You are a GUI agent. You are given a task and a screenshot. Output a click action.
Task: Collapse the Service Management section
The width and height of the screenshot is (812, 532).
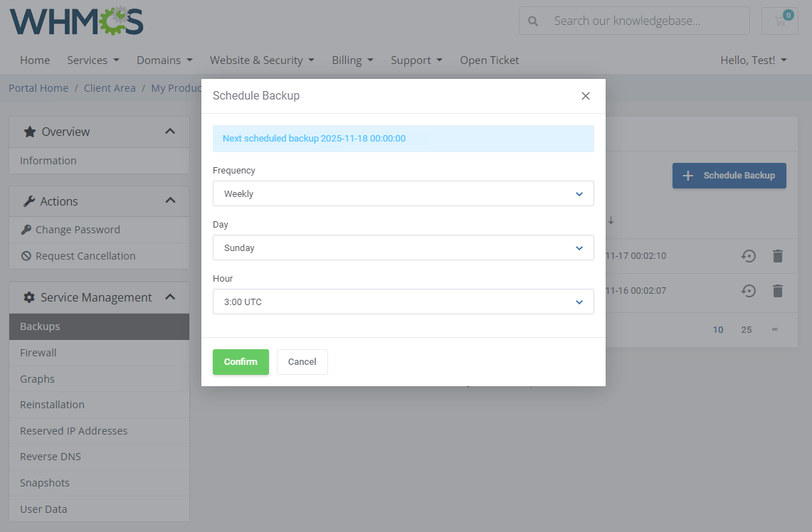(170, 297)
